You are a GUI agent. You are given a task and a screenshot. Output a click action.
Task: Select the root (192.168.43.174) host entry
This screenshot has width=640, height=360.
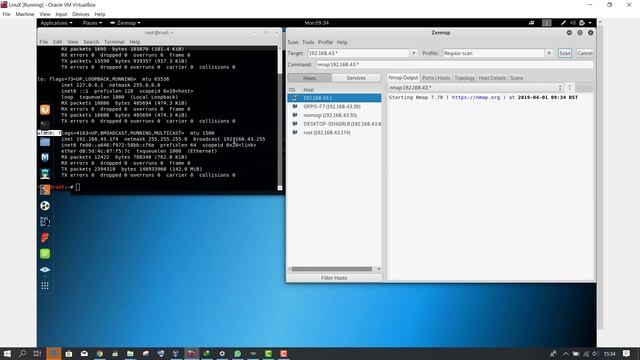click(334, 133)
